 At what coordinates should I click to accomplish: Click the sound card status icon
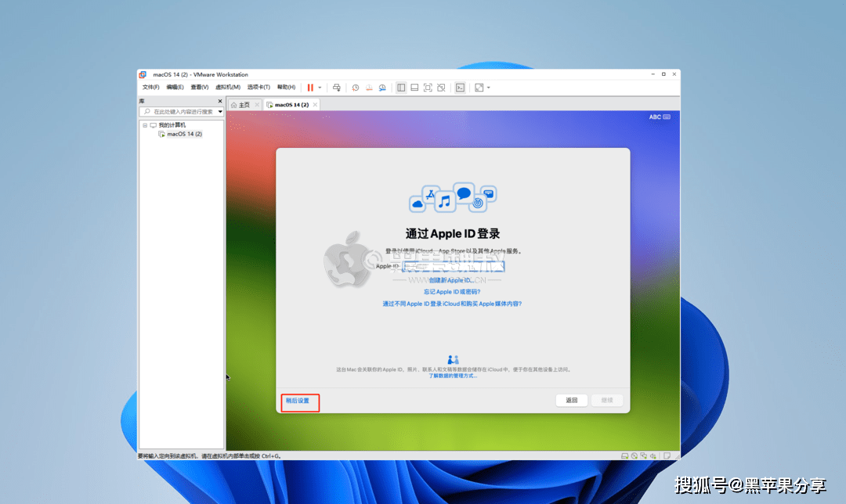[x=653, y=456]
